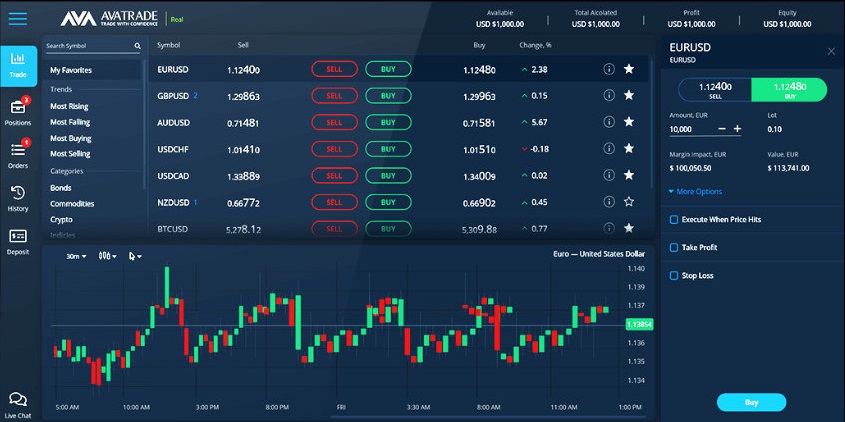Click the GBPUSD symbol name
Image resolution: width=845 pixels, height=422 pixels.
[173, 96]
